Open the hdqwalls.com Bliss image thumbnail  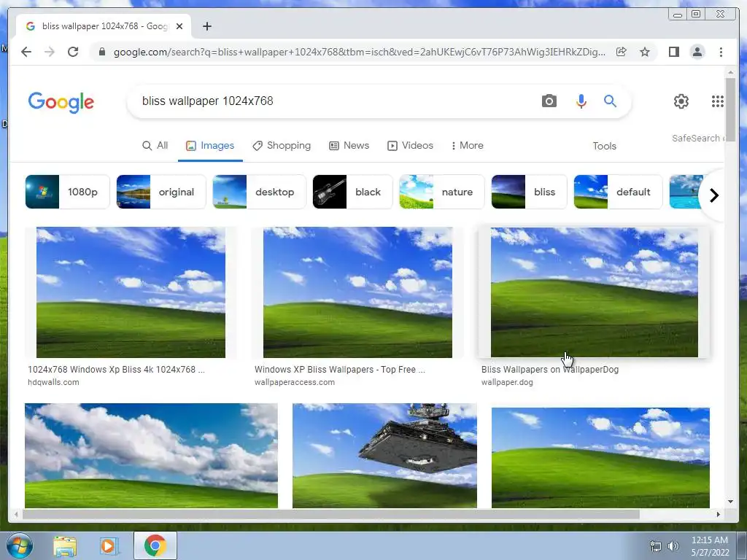(131, 292)
